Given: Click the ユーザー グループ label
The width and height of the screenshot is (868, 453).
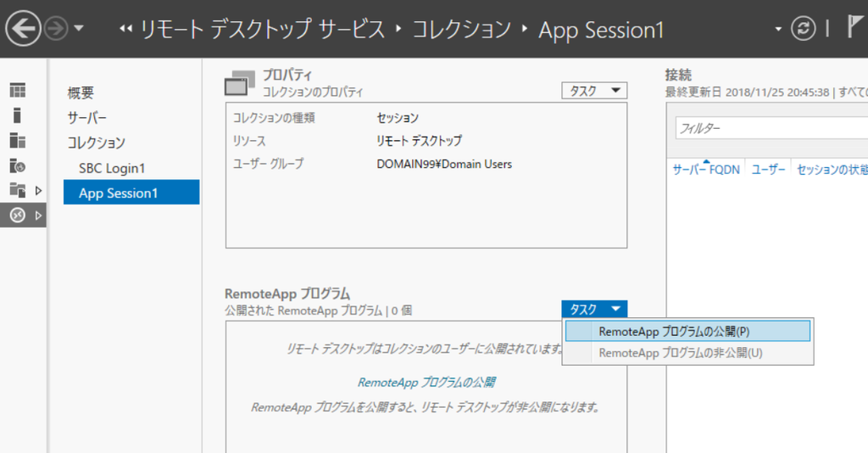Looking at the screenshot, I should coord(268,164).
